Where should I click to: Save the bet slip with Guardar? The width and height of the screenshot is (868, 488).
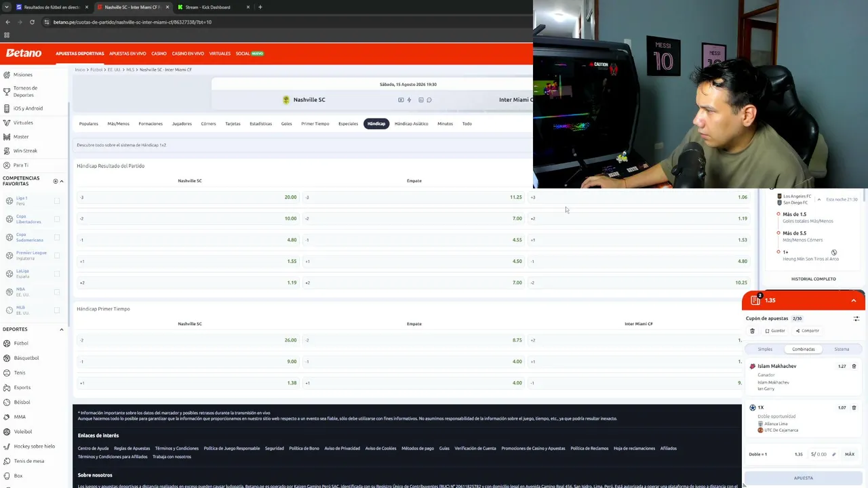coord(775,331)
